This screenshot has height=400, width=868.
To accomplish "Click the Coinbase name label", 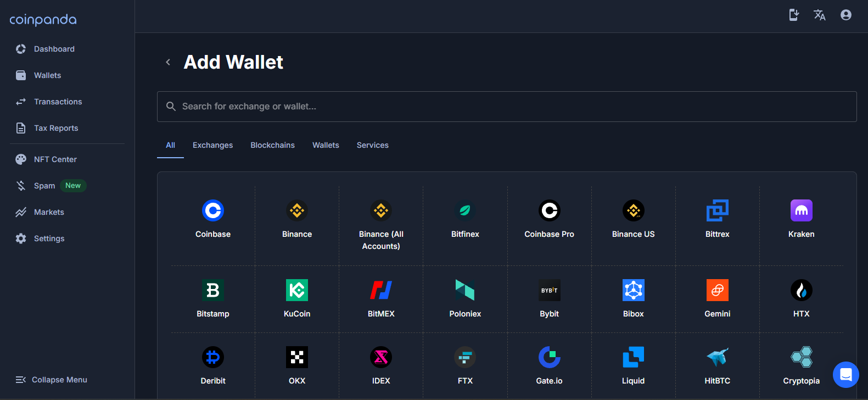I will click(x=213, y=234).
